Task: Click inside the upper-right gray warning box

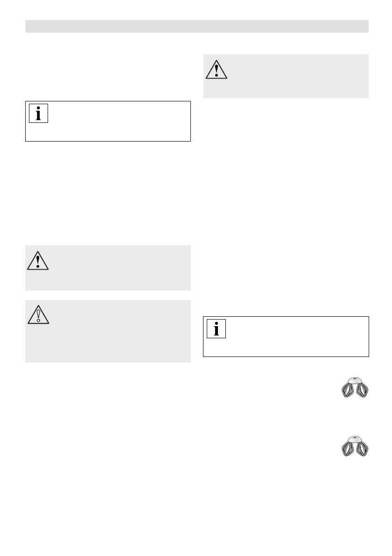Action: pos(294,76)
